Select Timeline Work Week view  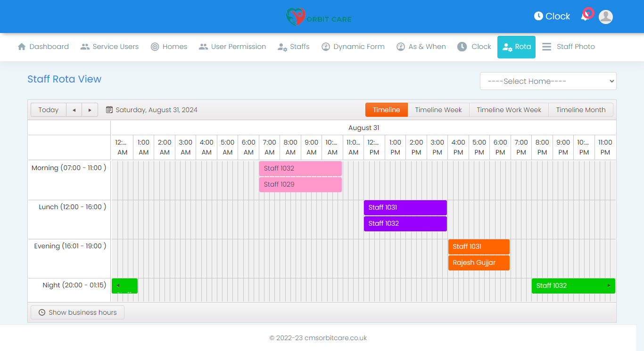pos(509,110)
